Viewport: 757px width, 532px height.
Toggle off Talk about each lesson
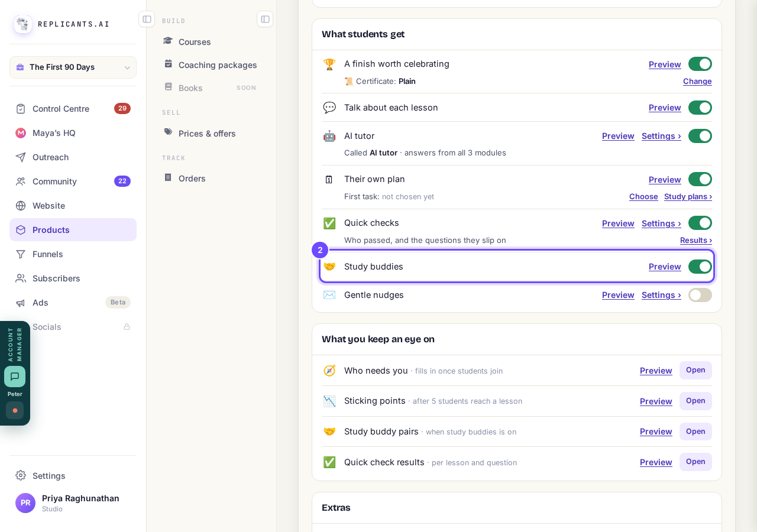[700, 108]
